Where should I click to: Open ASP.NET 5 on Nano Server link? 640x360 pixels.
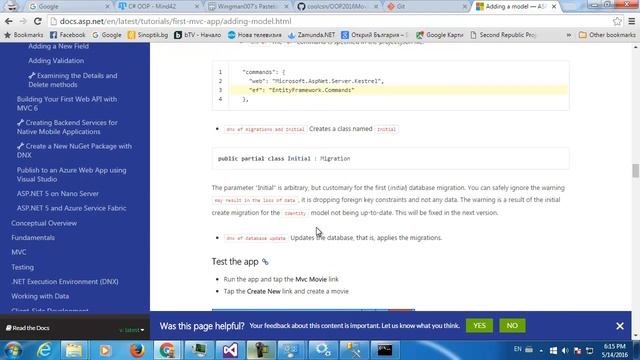coord(58,193)
